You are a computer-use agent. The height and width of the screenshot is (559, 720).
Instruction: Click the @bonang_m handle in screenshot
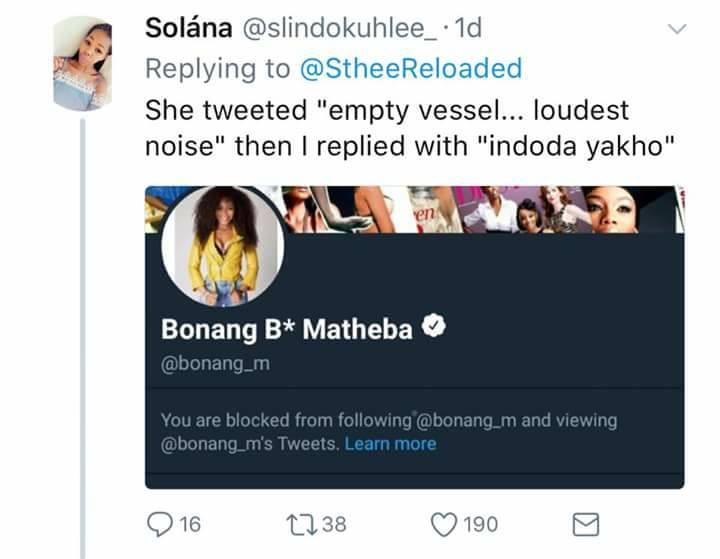pyautogui.click(x=215, y=363)
